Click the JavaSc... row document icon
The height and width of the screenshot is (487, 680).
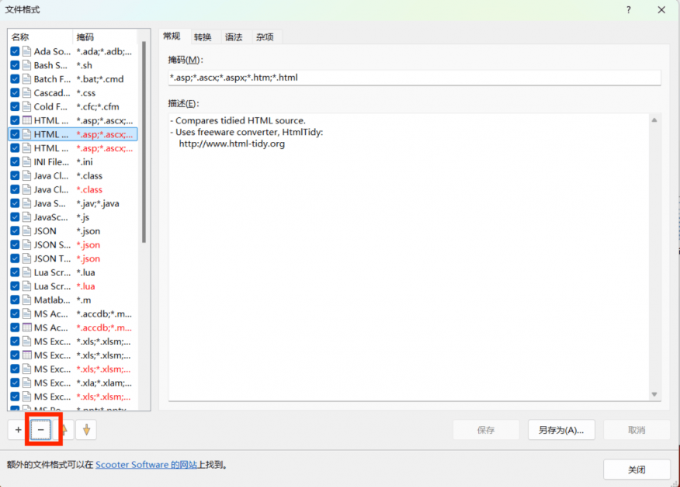point(26,217)
